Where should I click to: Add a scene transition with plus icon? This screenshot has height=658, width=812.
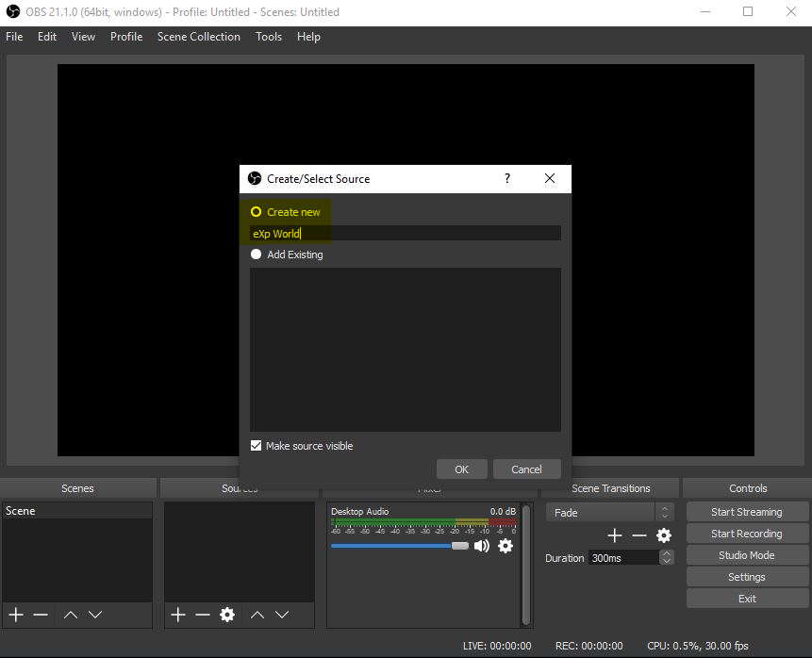pos(615,535)
